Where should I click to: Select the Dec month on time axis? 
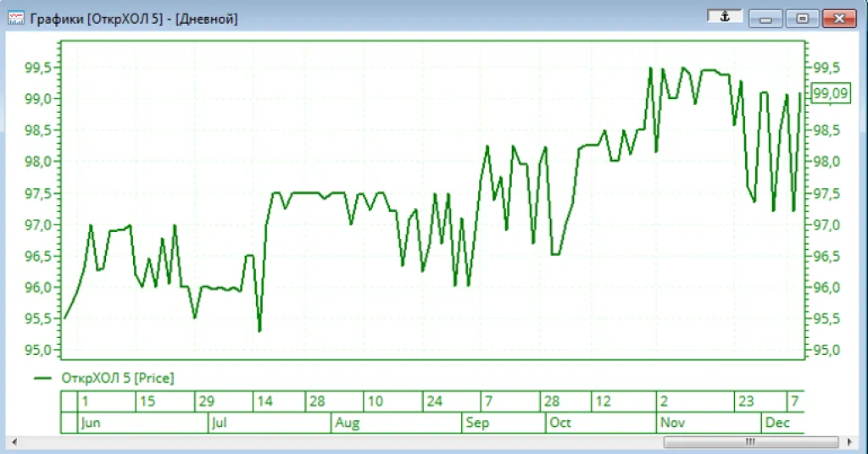778,423
